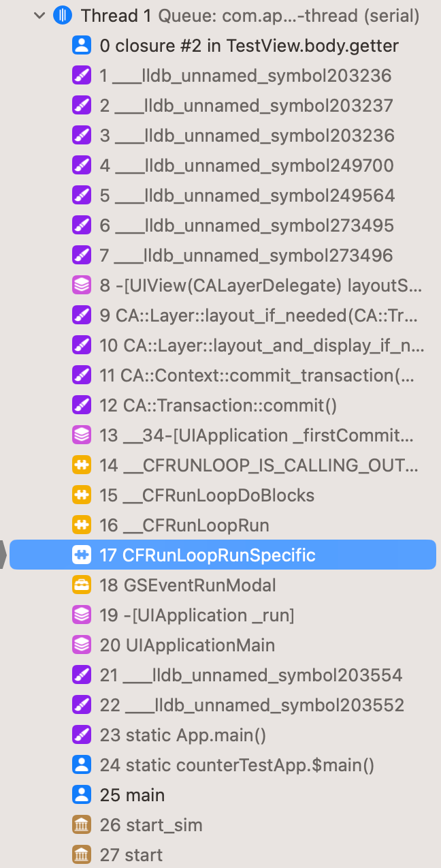Image resolution: width=441 pixels, height=868 pixels.
Task: Click brush icon beside frame 4 symbol249700
Action: 81,166
